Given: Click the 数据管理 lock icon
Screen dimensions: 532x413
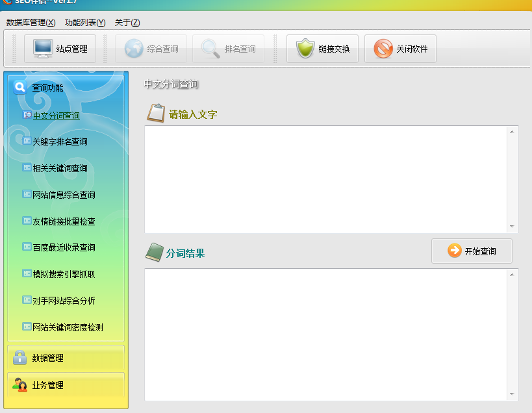Looking at the screenshot, I should point(18,358).
